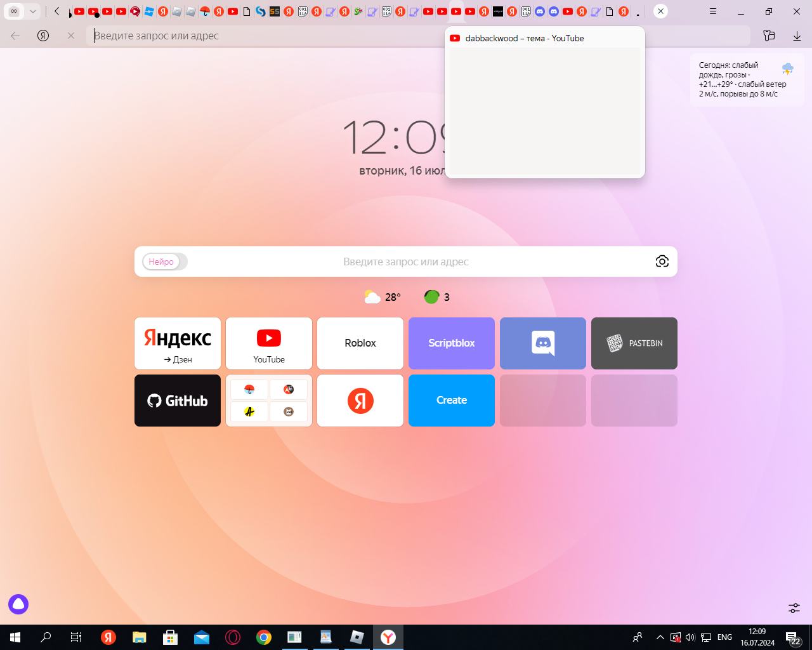Click the browser back arrow
This screenshot has height=650, width=812.
tap(15, 36)
